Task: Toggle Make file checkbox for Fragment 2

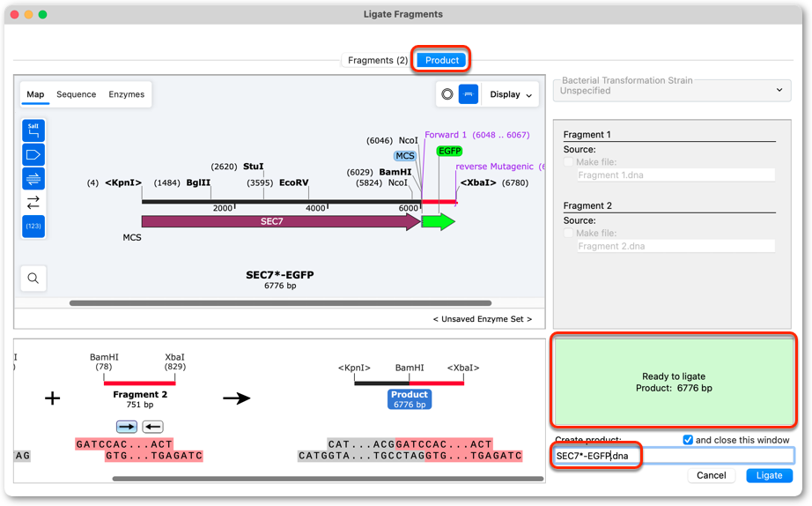Action: point(569,233)
